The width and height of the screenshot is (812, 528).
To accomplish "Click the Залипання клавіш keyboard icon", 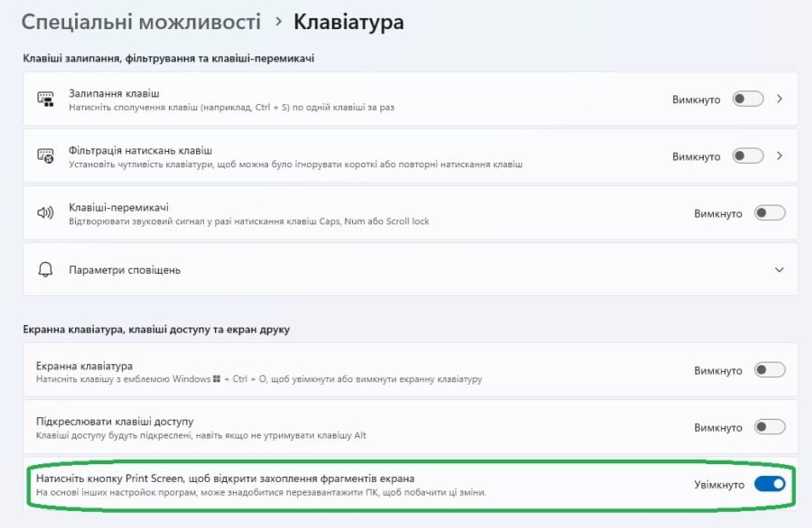I will [45, 99].
